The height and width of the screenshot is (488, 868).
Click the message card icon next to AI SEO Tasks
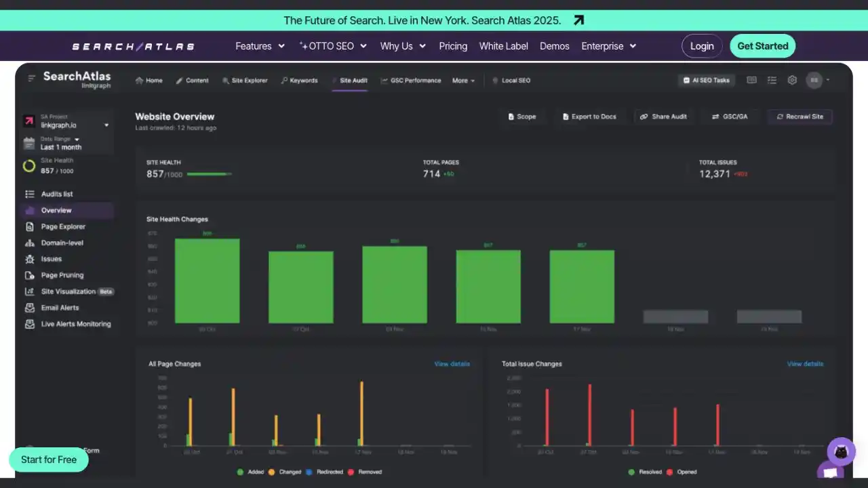pos(751,80)
